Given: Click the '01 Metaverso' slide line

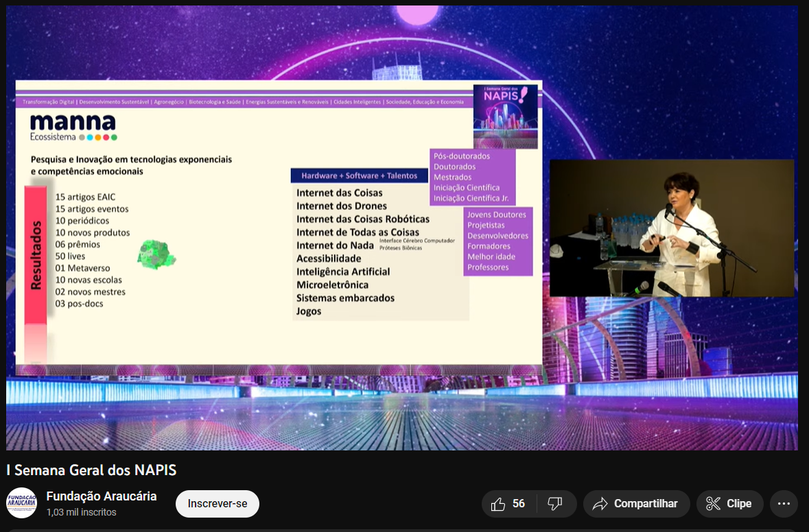Looking at the screenshot, I should point(82,268).
